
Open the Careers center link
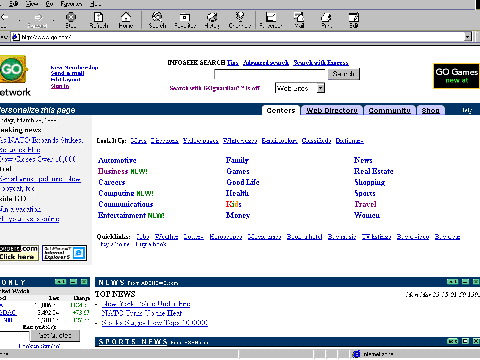click(112, 182)
